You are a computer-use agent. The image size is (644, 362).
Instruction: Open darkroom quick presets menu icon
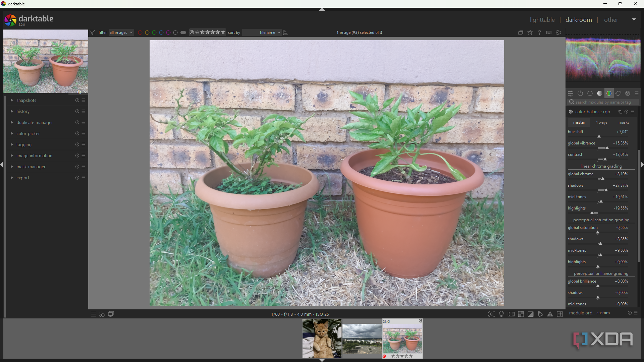94,314
